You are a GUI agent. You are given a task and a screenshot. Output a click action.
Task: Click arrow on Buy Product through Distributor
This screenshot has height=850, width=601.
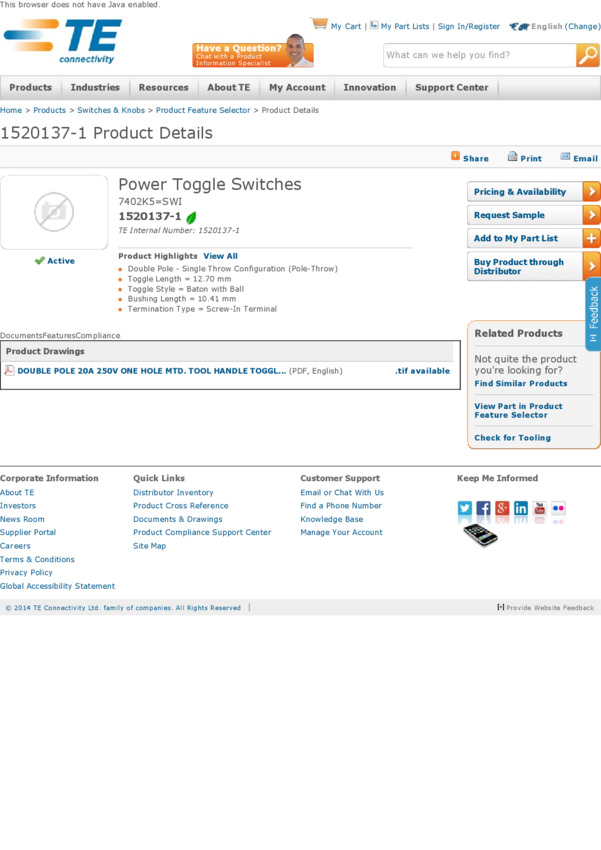[x=592, y=267]
